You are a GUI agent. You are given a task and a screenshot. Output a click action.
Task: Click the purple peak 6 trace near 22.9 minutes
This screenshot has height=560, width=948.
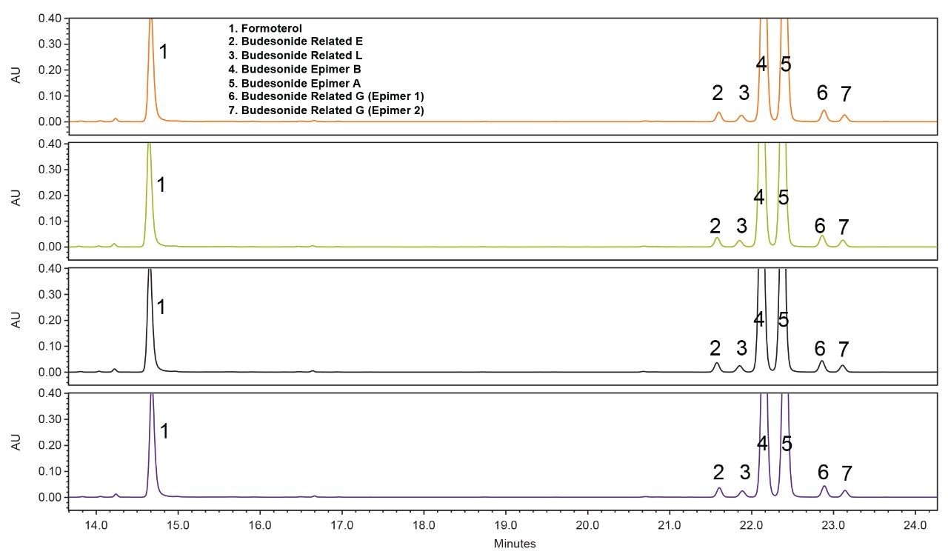click(824, 490)
